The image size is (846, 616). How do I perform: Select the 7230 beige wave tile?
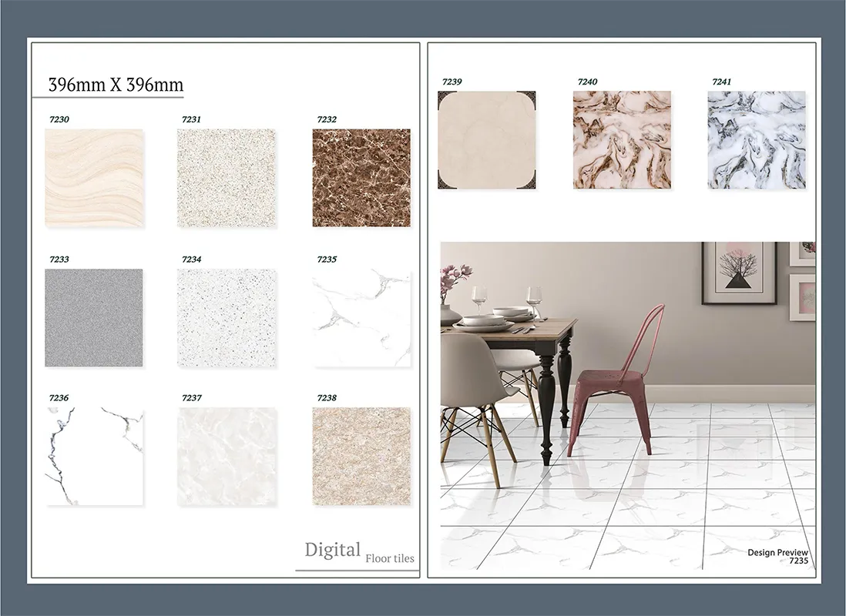(x=94, y=178)
